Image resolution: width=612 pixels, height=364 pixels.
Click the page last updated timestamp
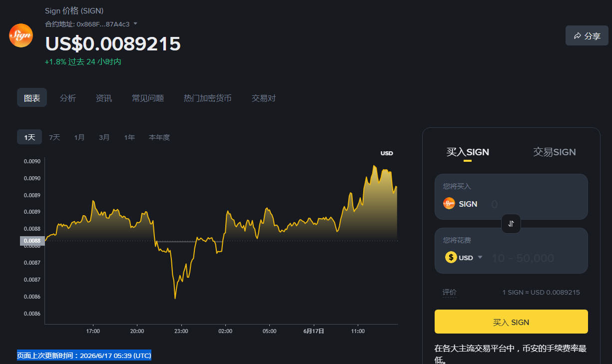(84, 356)
